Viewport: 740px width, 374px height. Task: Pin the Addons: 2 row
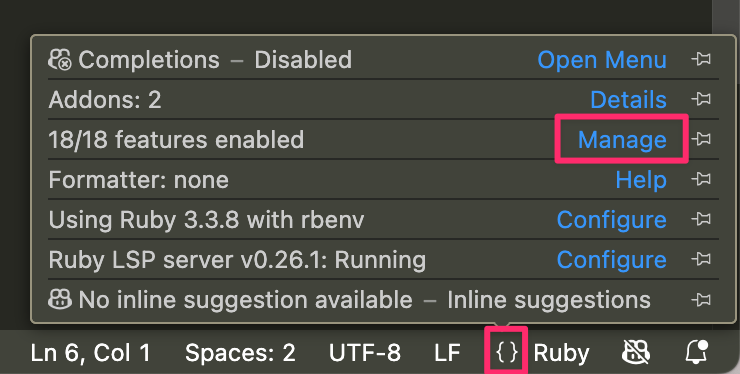click(701, 99)
